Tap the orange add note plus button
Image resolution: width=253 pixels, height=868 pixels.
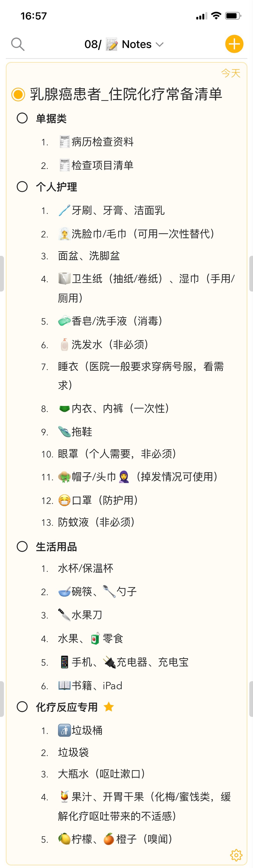pyautogui.click(x=234, y=44)
